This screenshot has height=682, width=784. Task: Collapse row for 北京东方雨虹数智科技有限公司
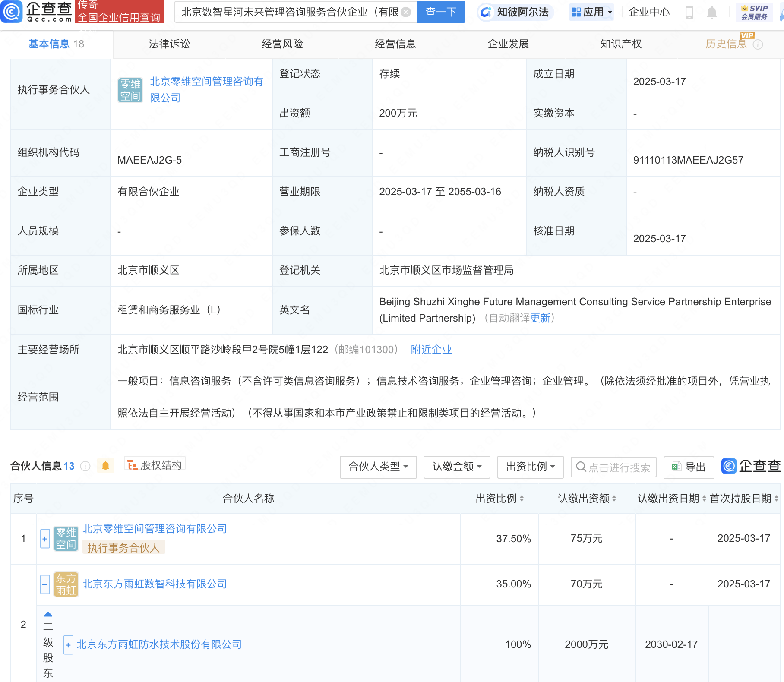tap(45, 584)
